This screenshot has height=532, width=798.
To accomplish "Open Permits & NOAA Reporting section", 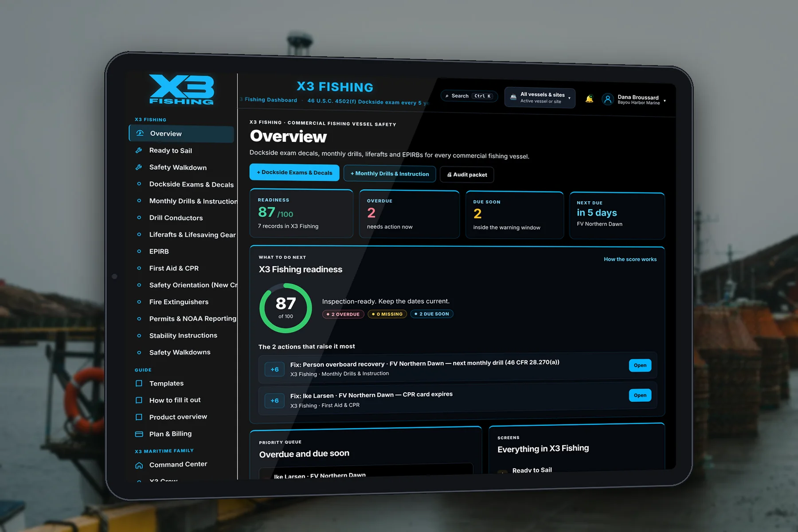I will pyautogui.click(x=193, y=319).
